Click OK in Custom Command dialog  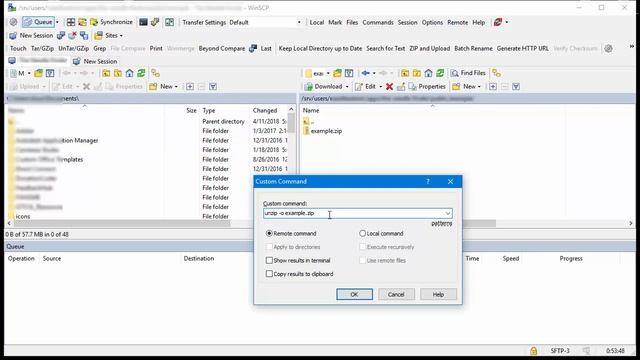pyautogui.click(x=354, y=294)
